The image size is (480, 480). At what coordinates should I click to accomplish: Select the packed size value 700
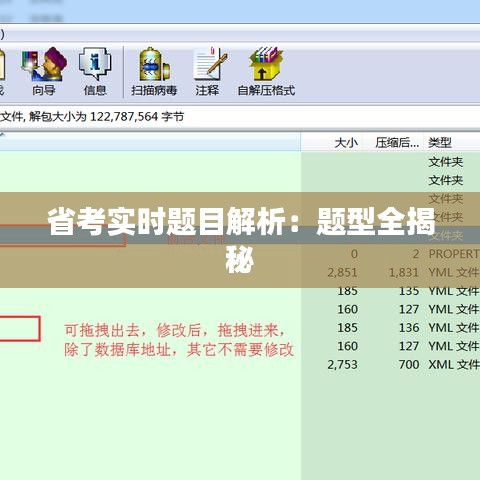coord(409,364)
